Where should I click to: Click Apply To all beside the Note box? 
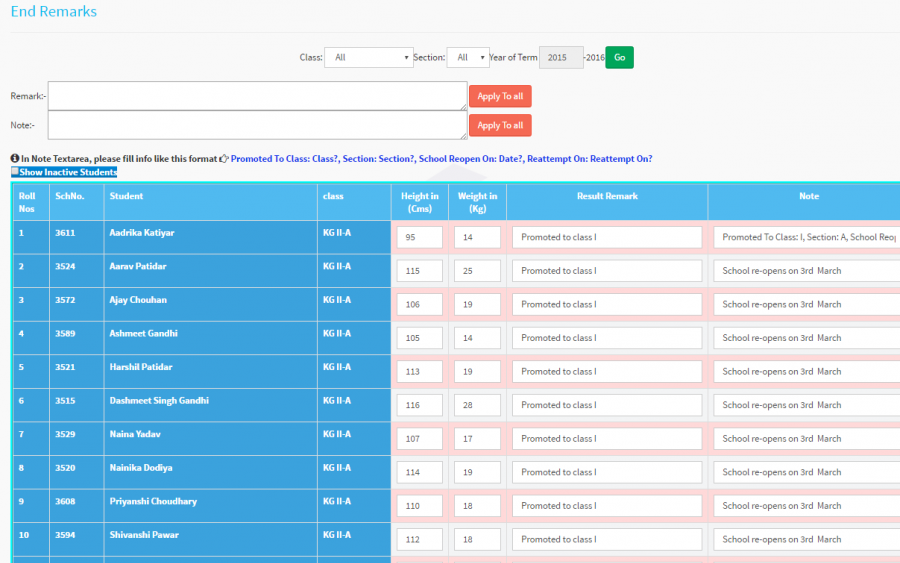click(500, 125)
